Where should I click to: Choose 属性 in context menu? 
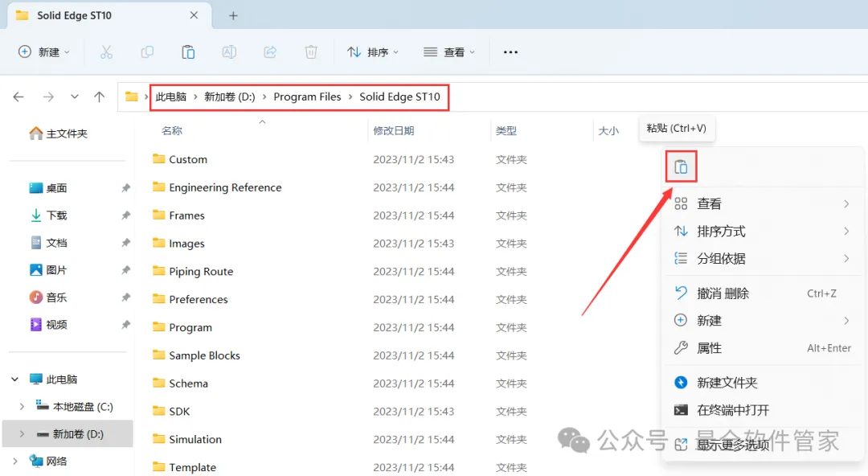click(762, 348)
